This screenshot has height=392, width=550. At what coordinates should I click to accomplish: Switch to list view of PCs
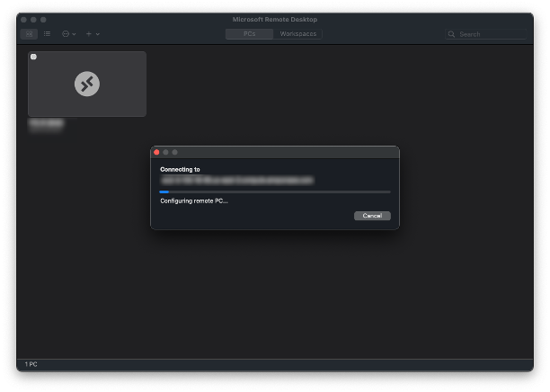point(47,34)
